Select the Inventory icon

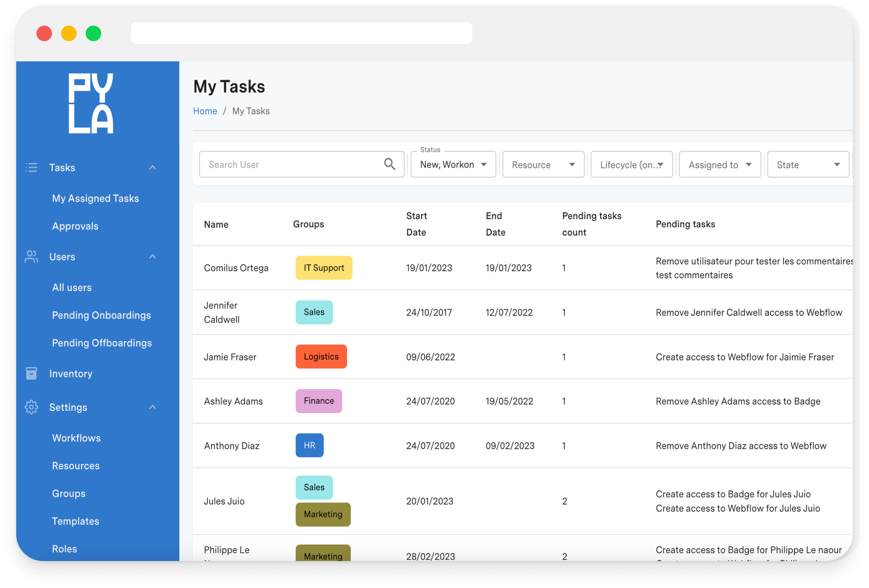click(31, 373)
